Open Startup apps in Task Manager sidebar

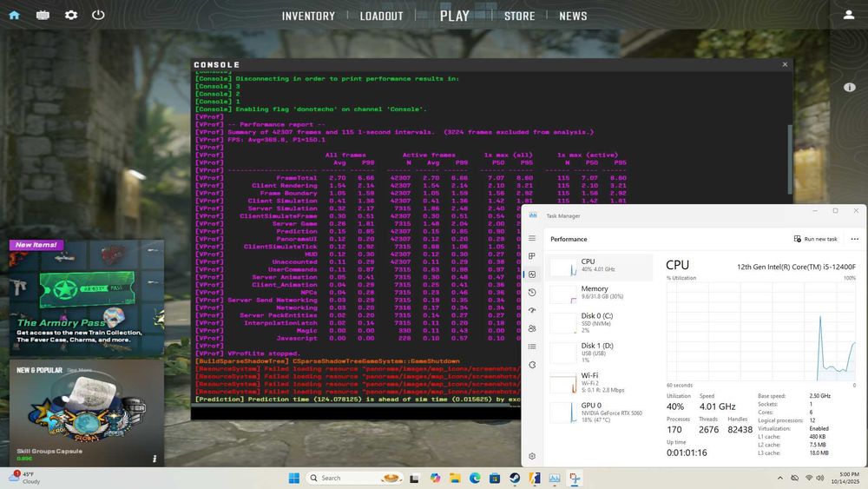click(x=532, y=311)
